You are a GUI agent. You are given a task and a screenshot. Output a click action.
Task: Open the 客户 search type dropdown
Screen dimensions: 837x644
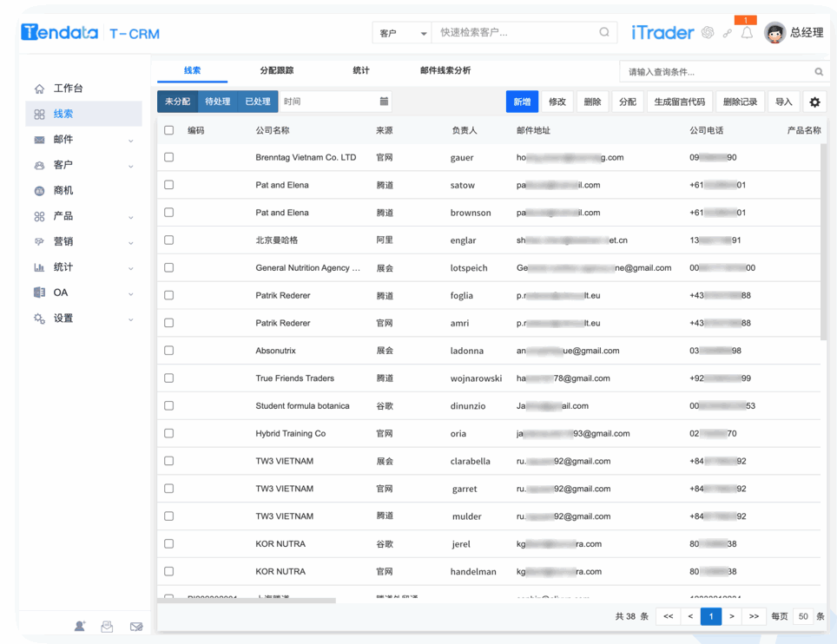402,31
